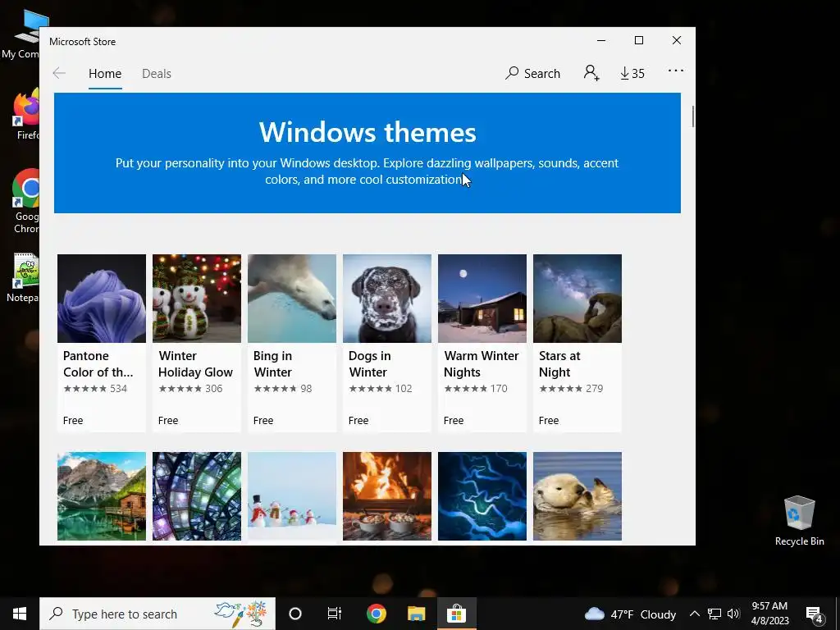Open File Explorer from the taskbar
Image resolution: width=840 pixels, height=630 pixels.
point(416,614)
